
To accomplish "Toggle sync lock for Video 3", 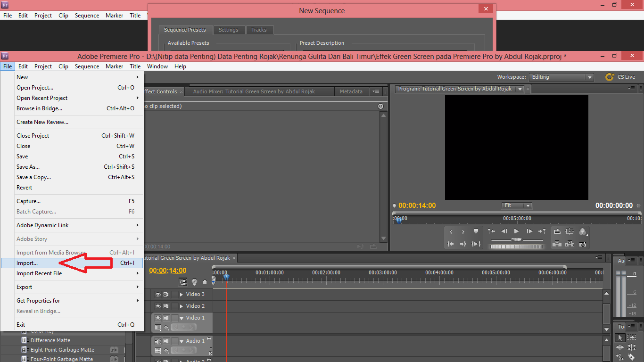I will coord(166,294).
